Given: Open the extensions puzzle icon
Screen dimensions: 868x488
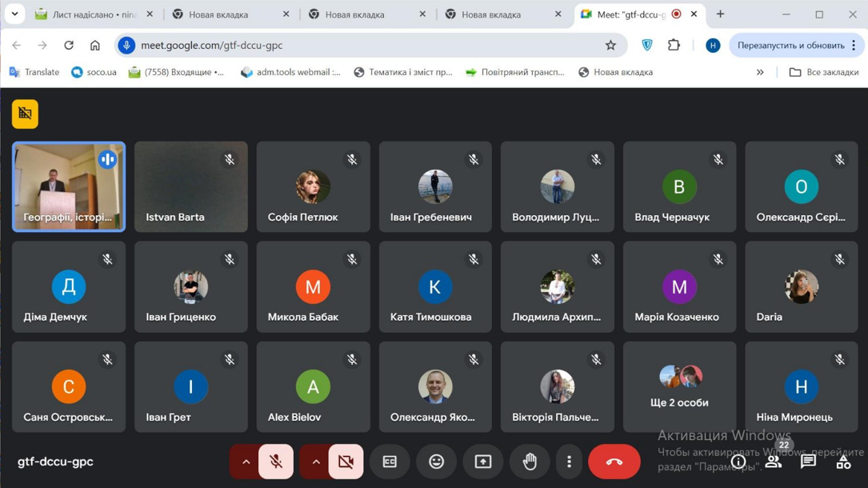Looking at the screenshot, I should point(674,46).
